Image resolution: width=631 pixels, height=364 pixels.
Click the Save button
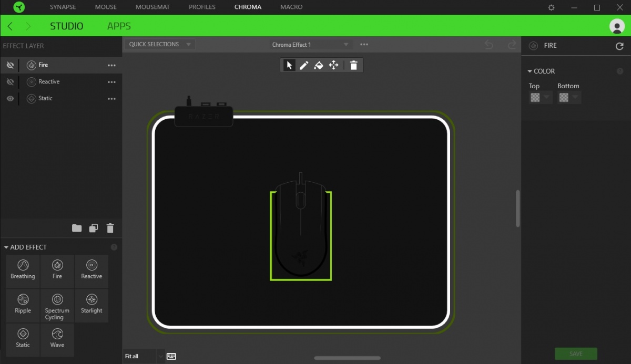tap(576, 354)
